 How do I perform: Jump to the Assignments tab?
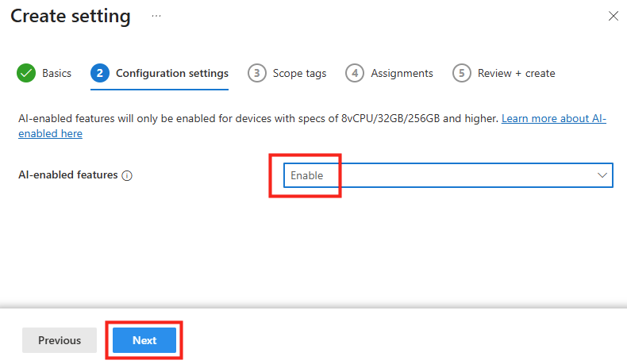pyautogui.click(x=402, y=73)
